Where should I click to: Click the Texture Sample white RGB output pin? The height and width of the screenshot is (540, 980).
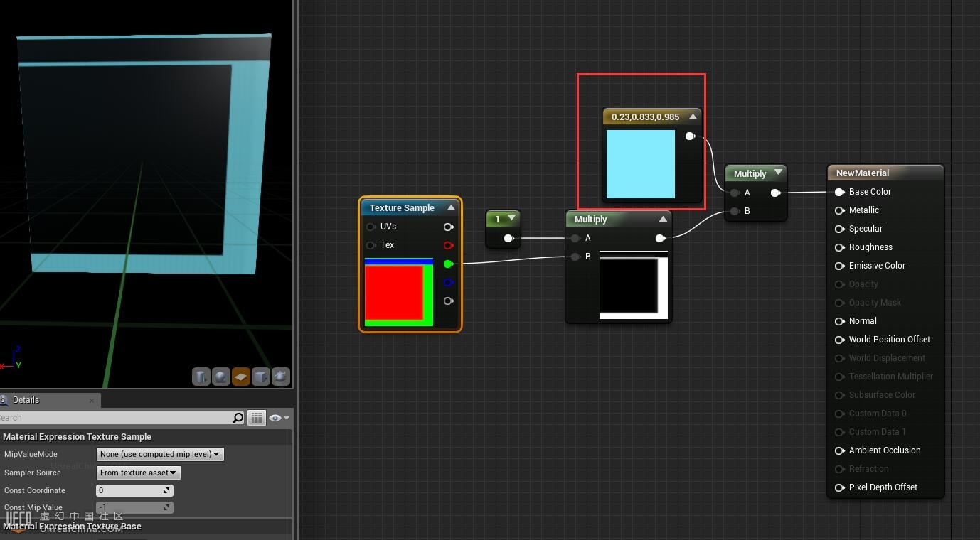pos(449,227)
